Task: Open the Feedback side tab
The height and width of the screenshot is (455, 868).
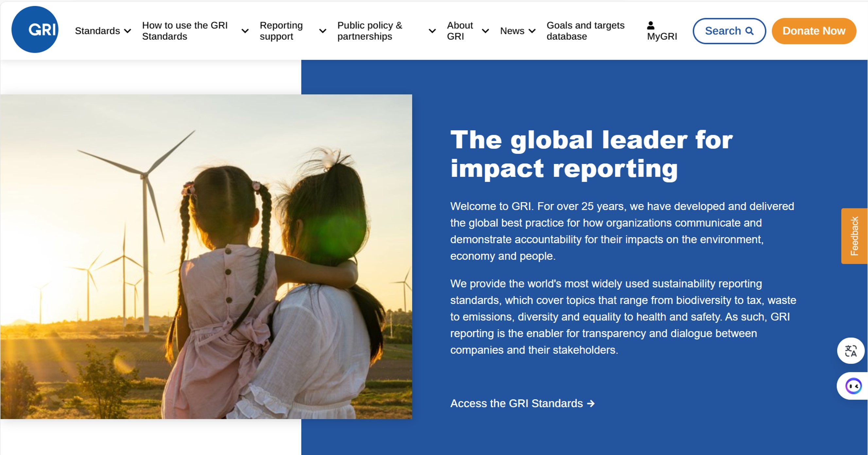Action: [854, 236]
